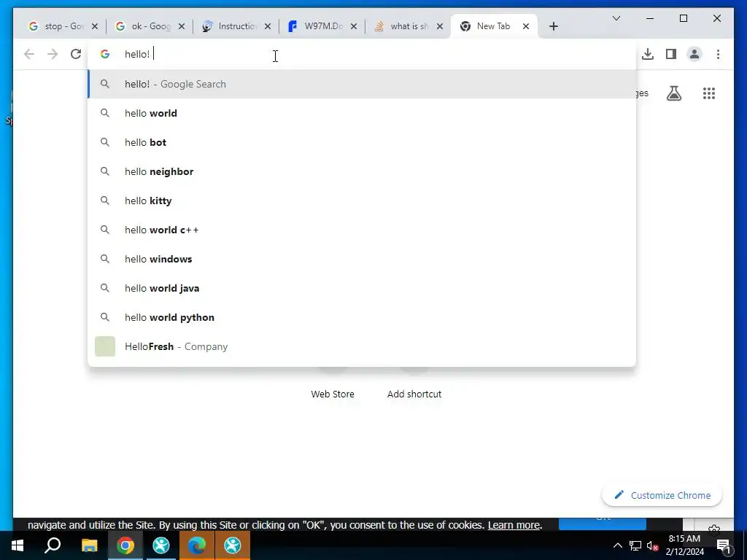Image resolution: width=747 pixels, height=560 pixels.
Task: Open File Explorer from the taskbar
Action: (89, 545)
